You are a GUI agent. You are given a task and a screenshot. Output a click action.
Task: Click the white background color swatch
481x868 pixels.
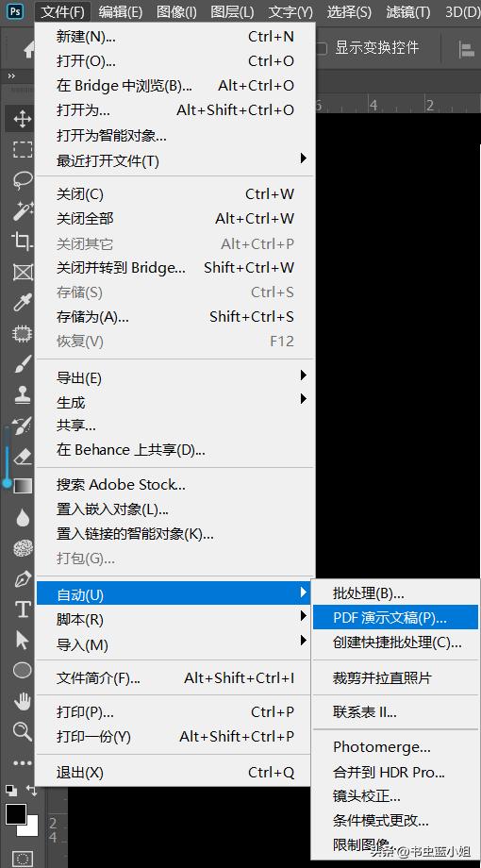(x=31, y=828)
